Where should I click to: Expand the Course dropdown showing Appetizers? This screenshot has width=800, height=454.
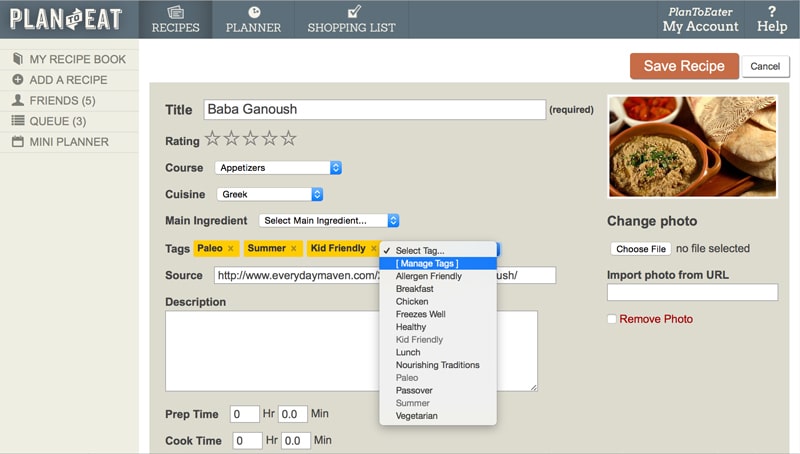pos(279,168)
